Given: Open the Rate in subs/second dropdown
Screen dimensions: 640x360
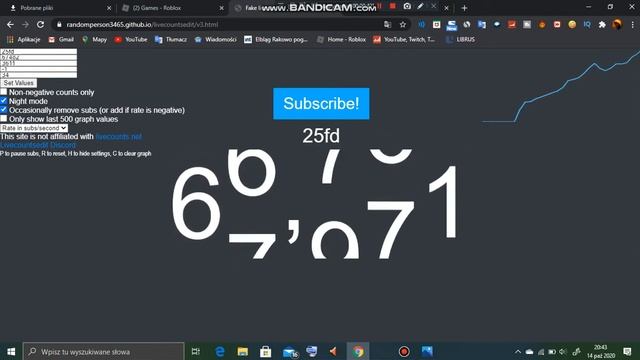Looking at the screenshot, I should pos(34,128).
